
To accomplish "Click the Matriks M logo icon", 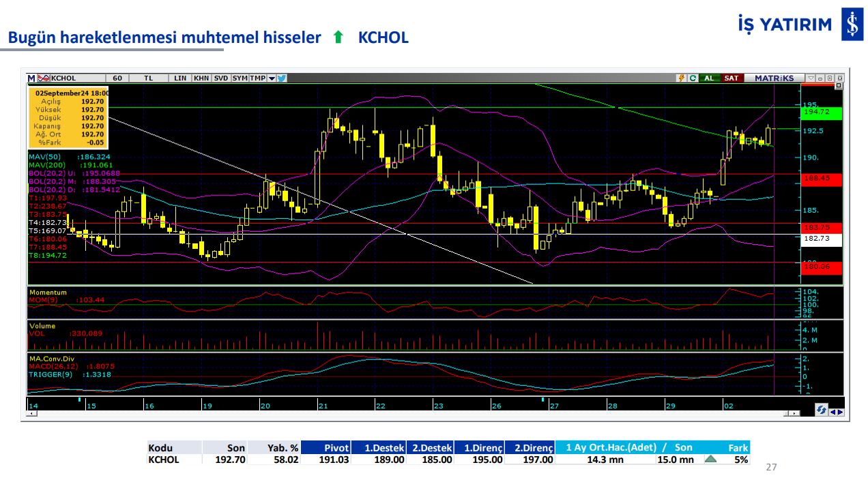I will [x=31, y=78].
